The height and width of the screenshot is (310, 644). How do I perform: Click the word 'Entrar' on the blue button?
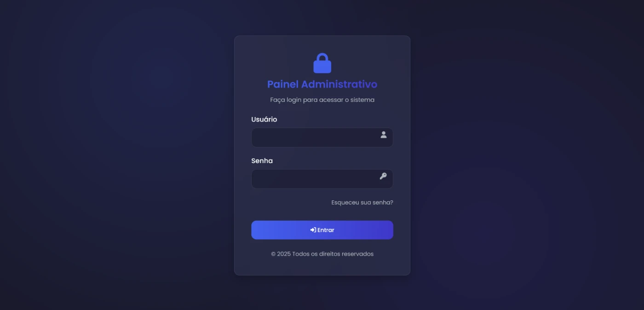(x=326, y=230)
